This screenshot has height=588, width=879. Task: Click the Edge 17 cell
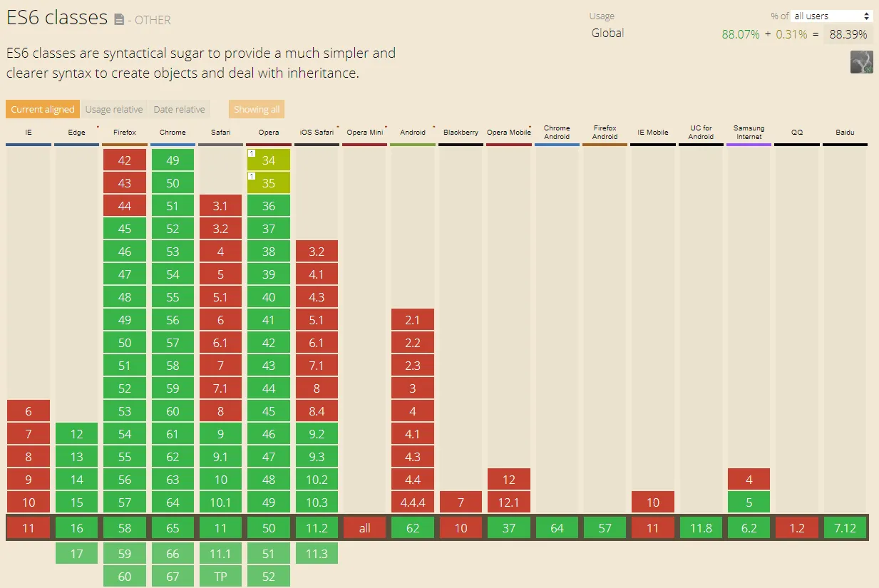click(x=76, y=554)
